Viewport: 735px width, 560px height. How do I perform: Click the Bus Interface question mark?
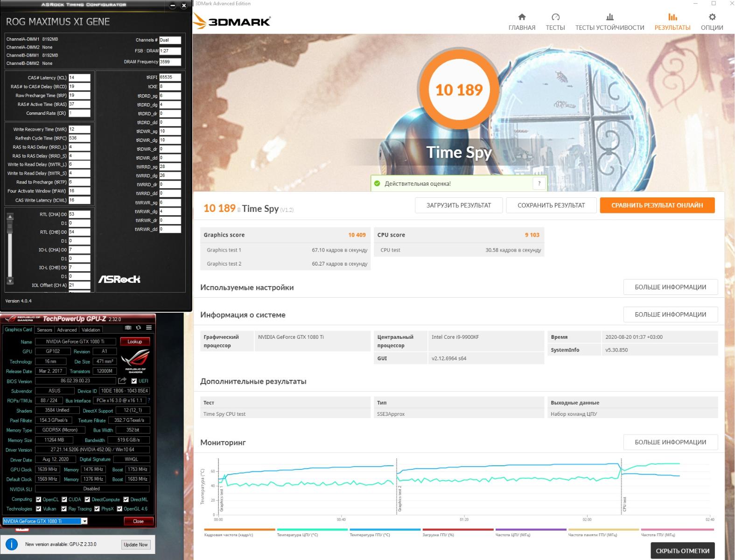[149, 400]
